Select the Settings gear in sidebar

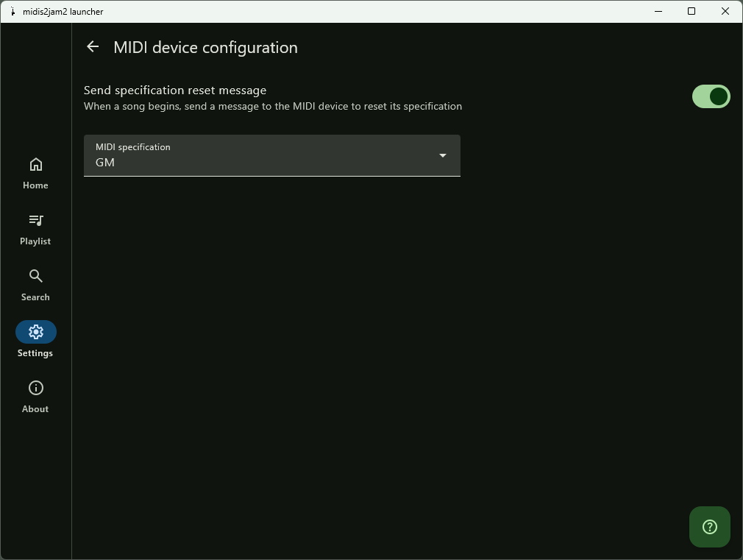coord(35,332)
